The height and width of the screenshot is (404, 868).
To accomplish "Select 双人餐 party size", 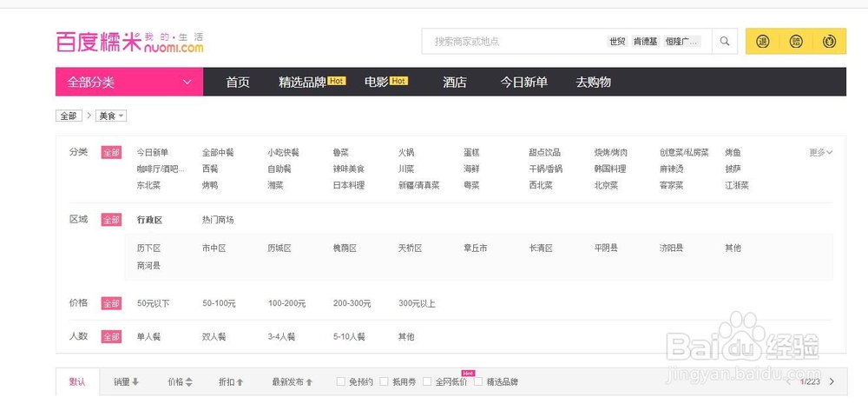I will pyautogui.click(x=214, y=336).
